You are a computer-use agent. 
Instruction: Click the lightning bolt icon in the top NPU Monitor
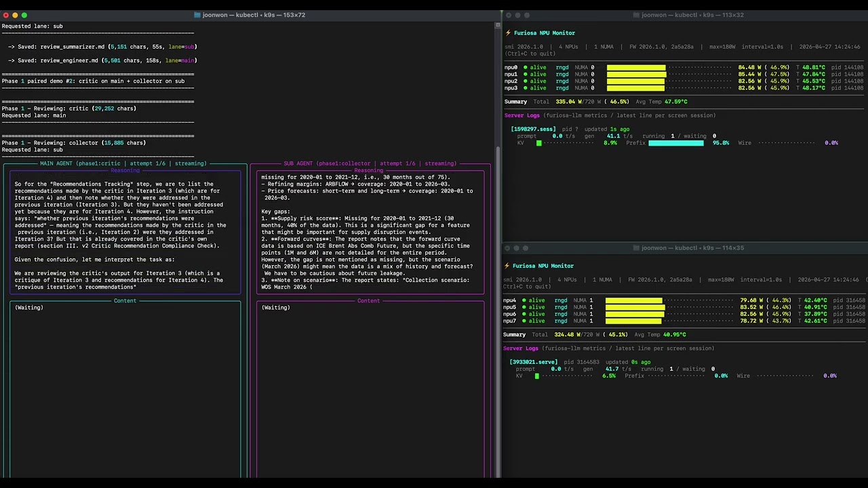click(508, 33)
